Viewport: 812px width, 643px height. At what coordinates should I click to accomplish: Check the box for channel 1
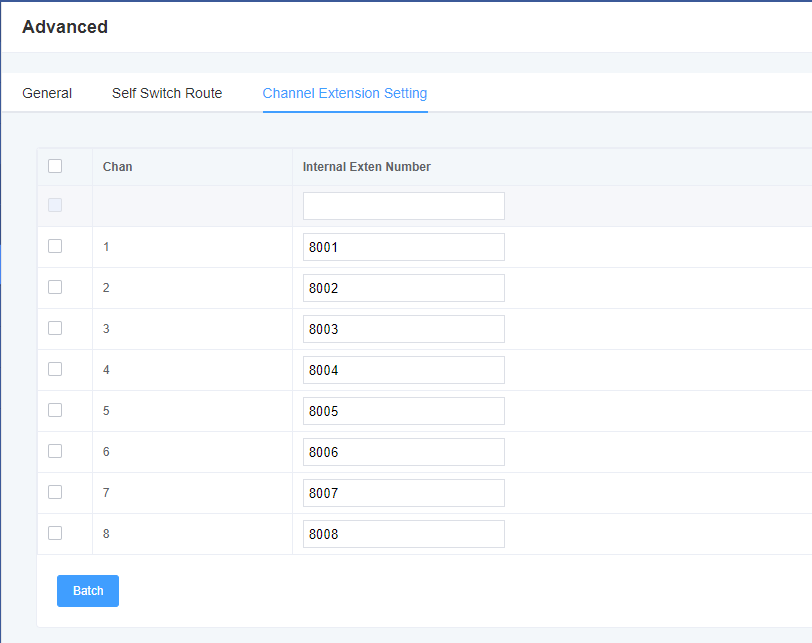click(55, 246)
